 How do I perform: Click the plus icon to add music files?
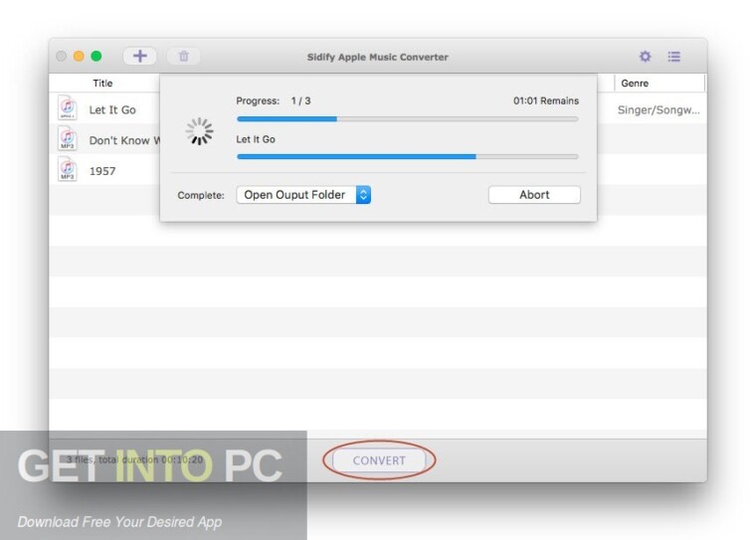click(x=140, y=56)
